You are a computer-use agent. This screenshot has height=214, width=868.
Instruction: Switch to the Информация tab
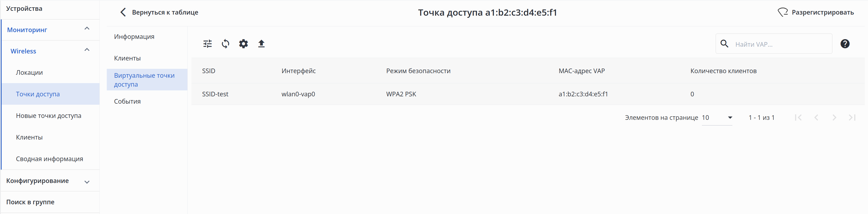point(134,37)
